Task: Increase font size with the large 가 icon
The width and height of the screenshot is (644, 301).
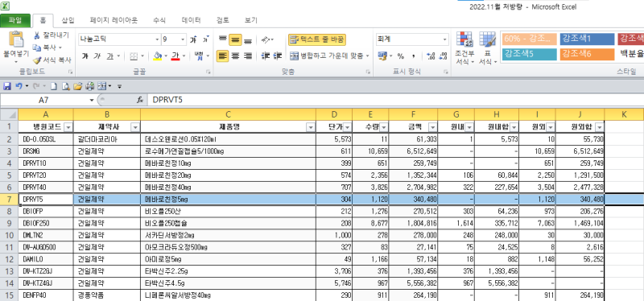Action: pyautogui.click(x=193, y=39)
